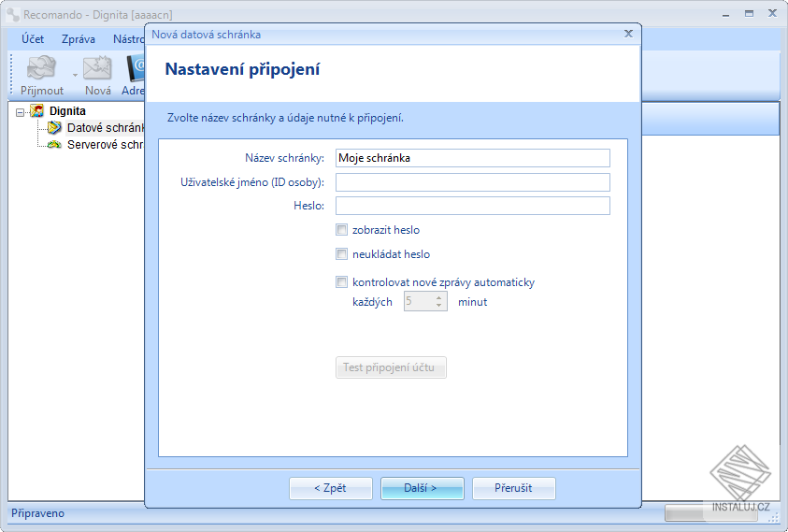This screenshot has height=532, width=788.
Task: Open the Zpráva menu
Action: pos(79,39)
